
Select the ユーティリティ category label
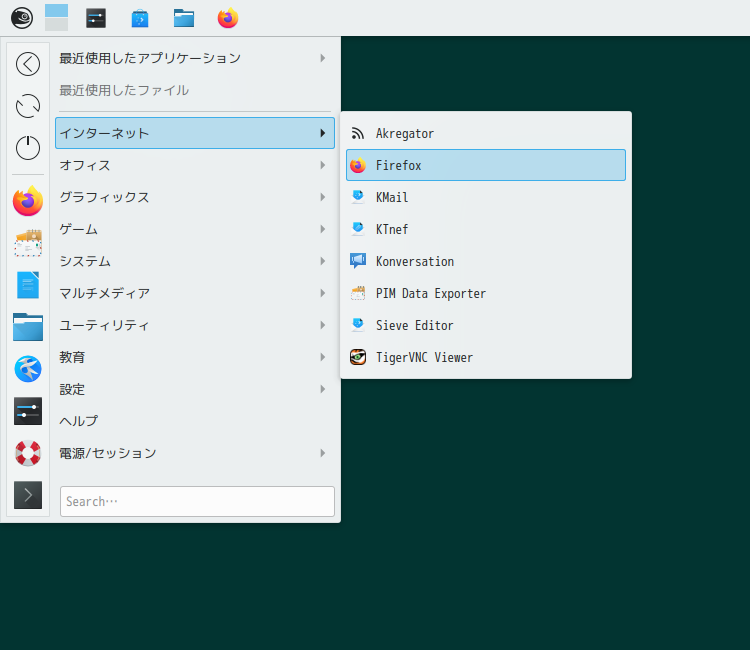(x=104, y=325)
